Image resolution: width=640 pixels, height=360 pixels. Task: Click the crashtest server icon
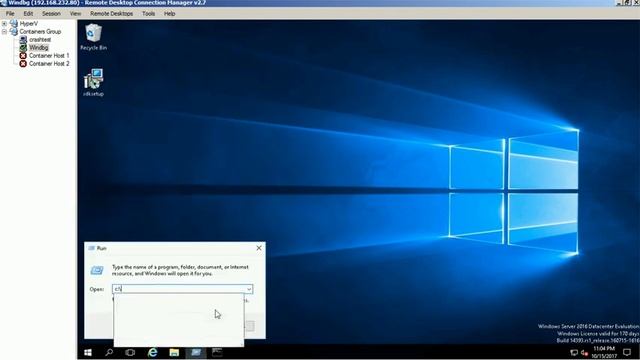coord(23,40)
